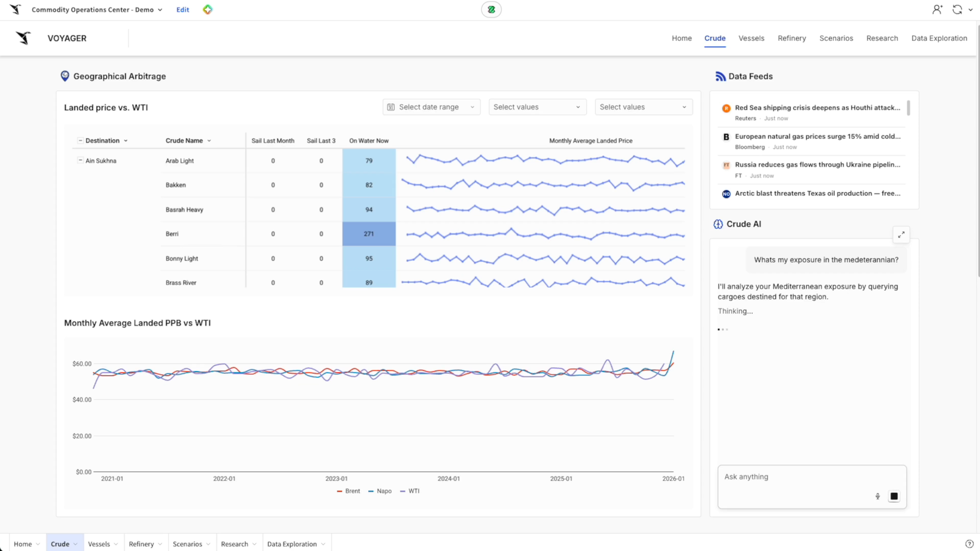Screen dimensions: 980x551
Task: Click the Basrah Heavy crude name
Action: coord(184,210)
